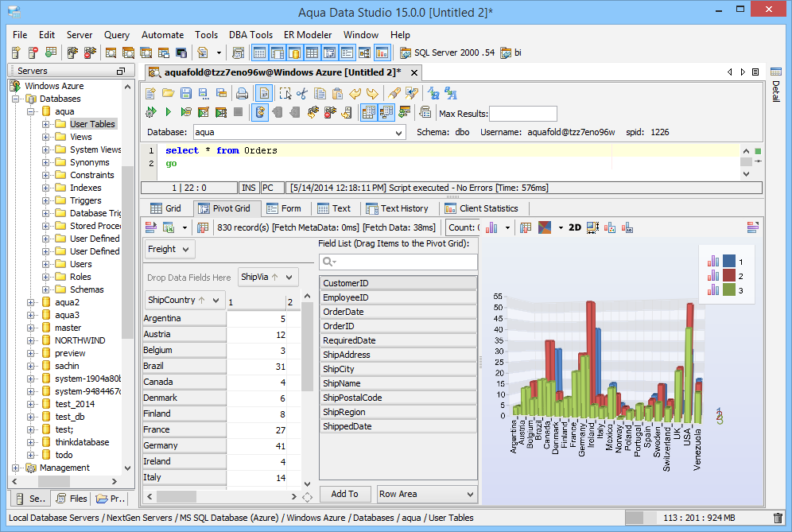Switch to the Text History tab
The image size is (792, 532).
tap(398, 208)
